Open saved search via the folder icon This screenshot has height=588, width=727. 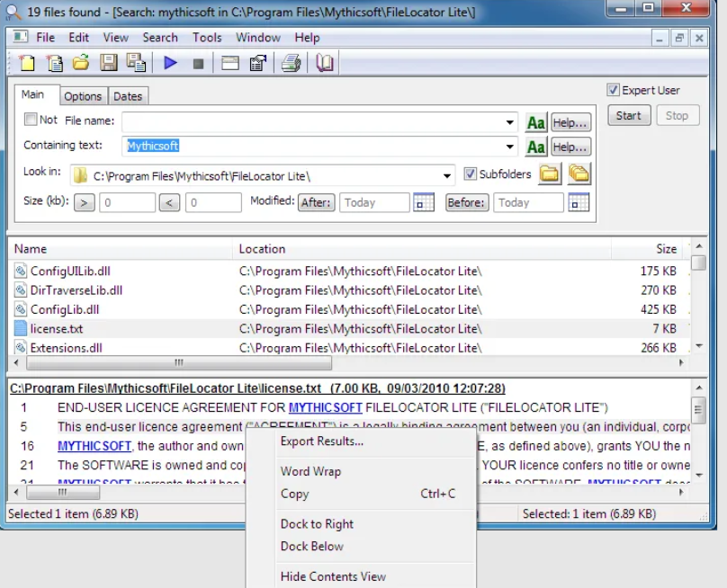(x=81, y=63)
